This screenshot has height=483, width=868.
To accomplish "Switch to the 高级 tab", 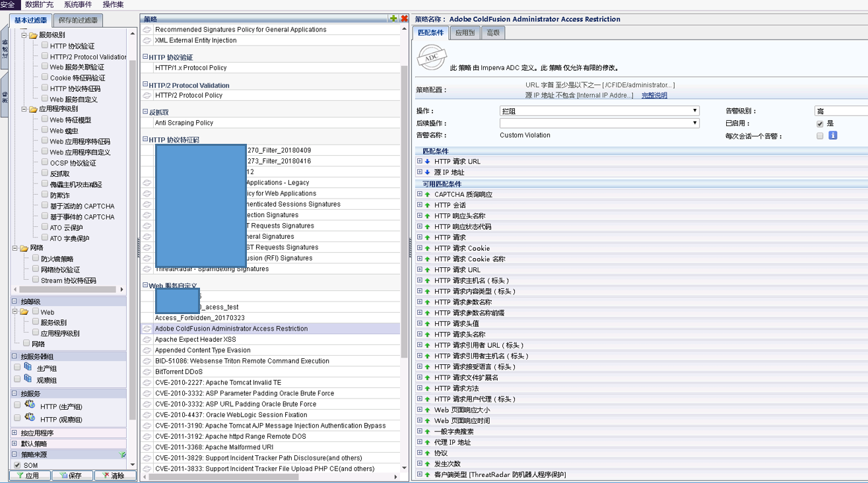I will (x=493, y=32).
